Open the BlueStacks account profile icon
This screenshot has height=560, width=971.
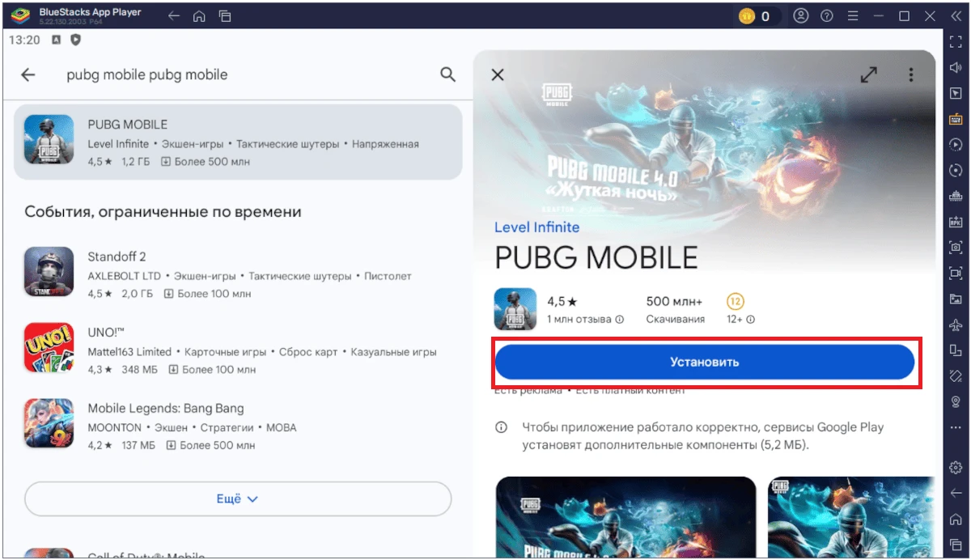pyautogui.click(x=801, y=15)
